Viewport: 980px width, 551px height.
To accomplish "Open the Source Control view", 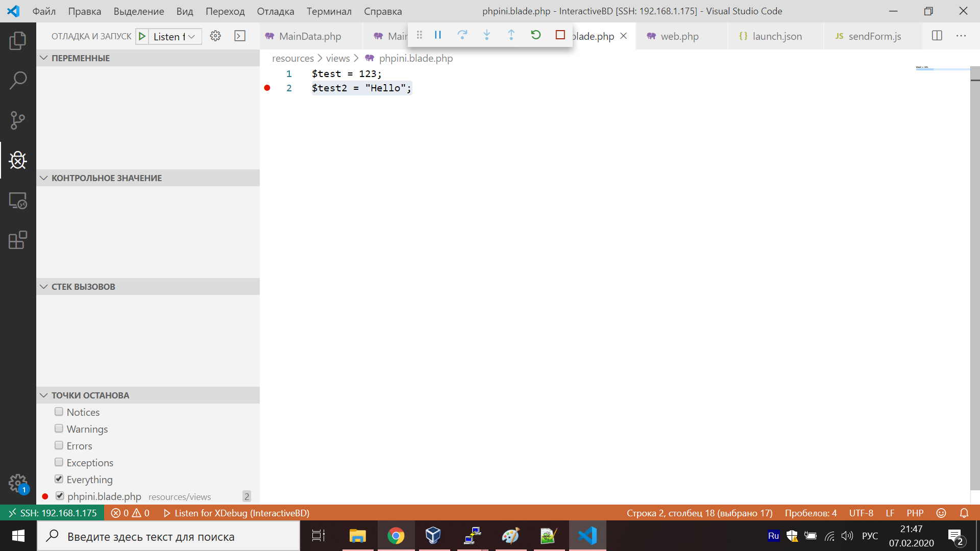I will (18, 120).
